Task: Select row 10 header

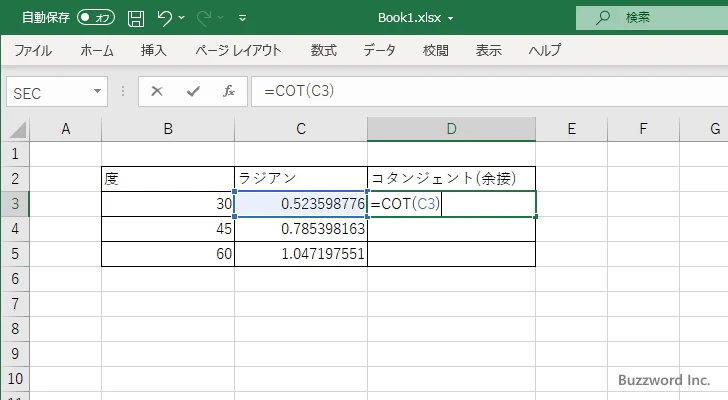Action: [15, 379]
